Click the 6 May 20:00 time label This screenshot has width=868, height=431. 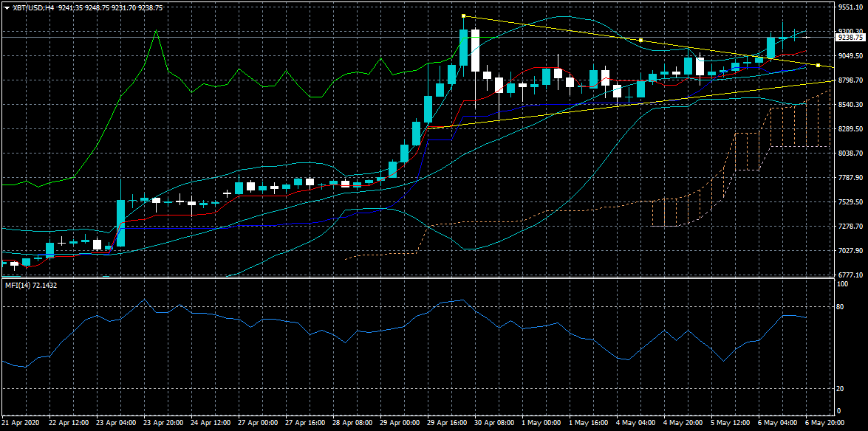[x=825, y=422]
